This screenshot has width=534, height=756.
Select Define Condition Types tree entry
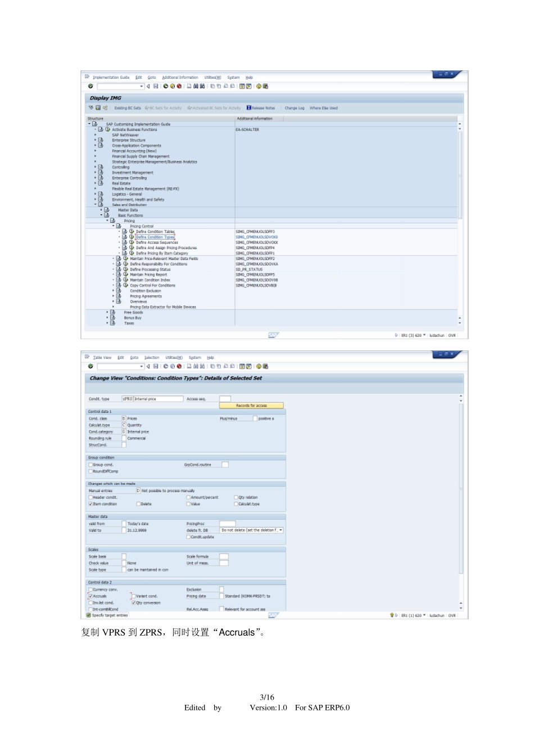tap(155, 237)
